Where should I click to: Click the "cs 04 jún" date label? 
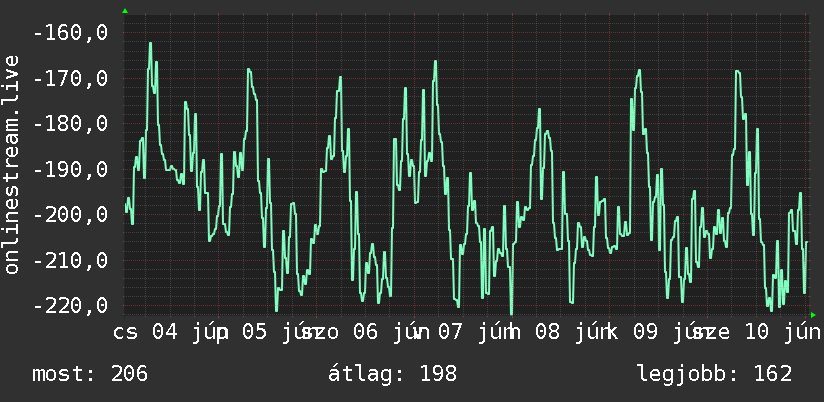click(x=171, y=332)
